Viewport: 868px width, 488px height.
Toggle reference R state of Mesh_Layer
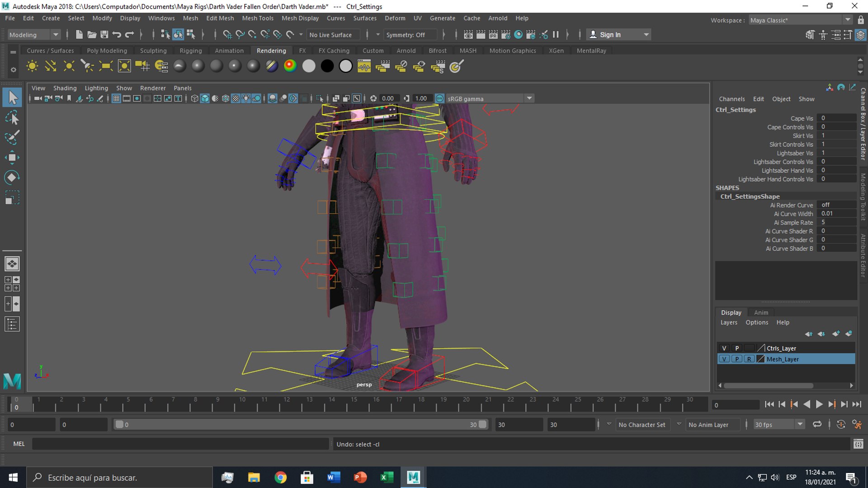click(749, 359)
